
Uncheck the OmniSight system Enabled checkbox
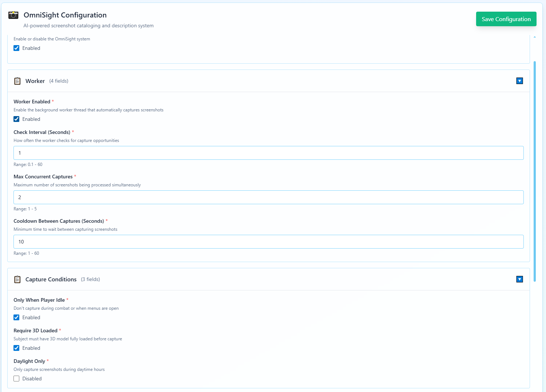tap(16, 48)
